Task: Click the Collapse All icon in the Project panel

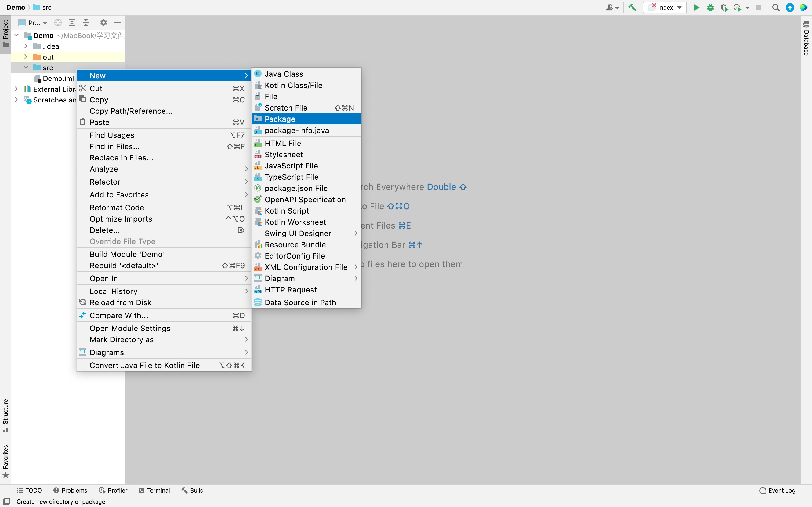Action: 86,23
